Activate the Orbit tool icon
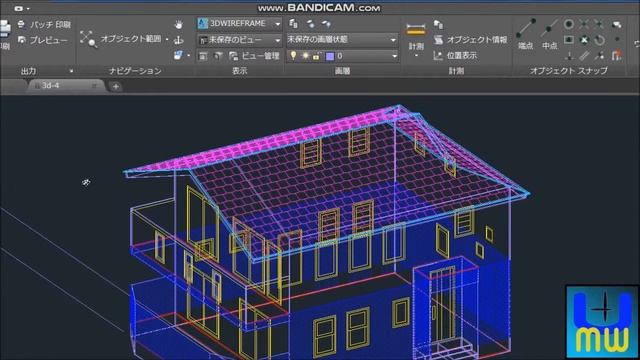The width and height of the screenshot is (640, 360). pyautogui.click(x=178, y=40)
